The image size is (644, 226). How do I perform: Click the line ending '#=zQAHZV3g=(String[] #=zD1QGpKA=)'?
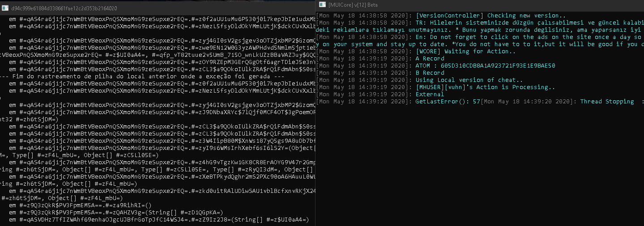point(116,212)
